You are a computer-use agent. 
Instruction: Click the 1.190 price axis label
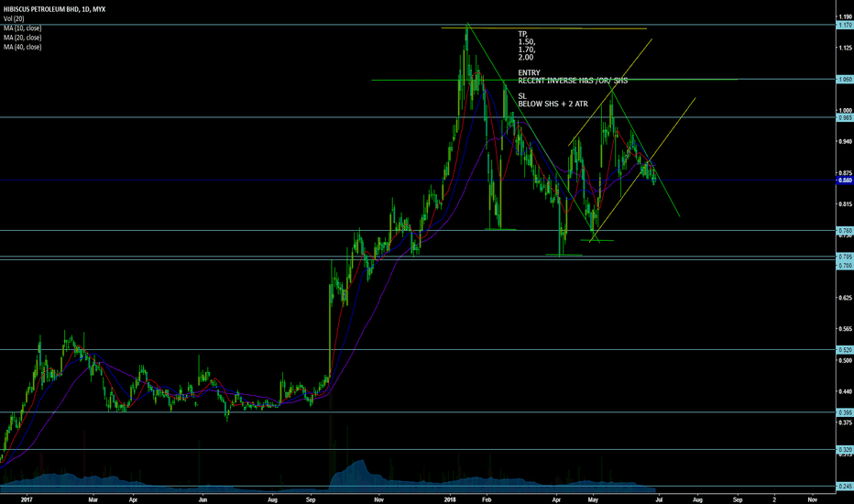pyautogui.click(x=845, y=16)
